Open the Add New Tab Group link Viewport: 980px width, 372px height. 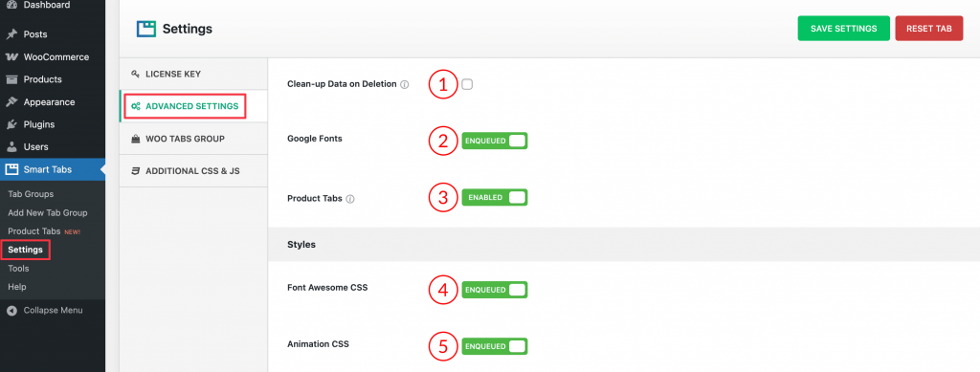click(x=48, y=213)
